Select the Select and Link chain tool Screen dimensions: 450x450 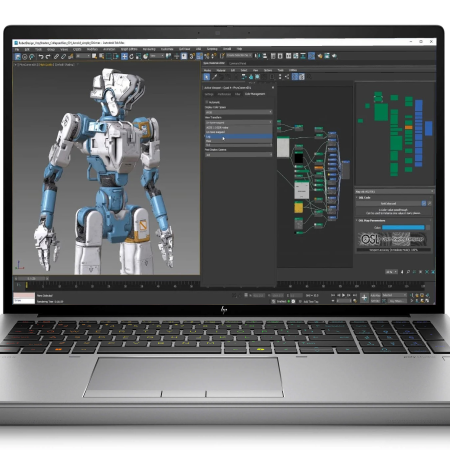56,57
